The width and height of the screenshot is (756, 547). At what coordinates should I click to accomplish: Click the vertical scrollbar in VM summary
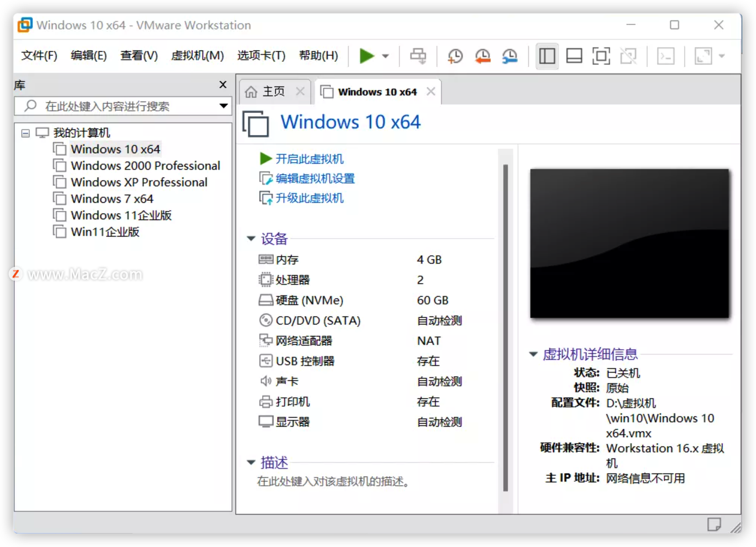click(506, 328)
